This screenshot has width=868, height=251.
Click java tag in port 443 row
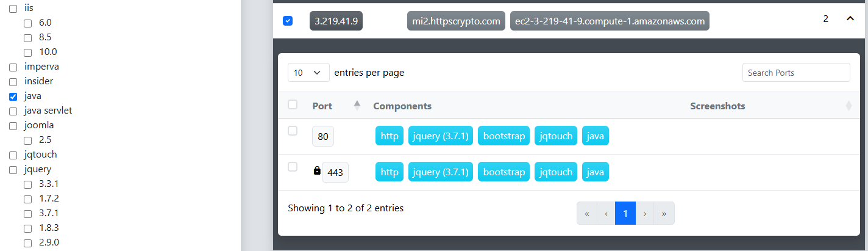(x=596, y=172)
